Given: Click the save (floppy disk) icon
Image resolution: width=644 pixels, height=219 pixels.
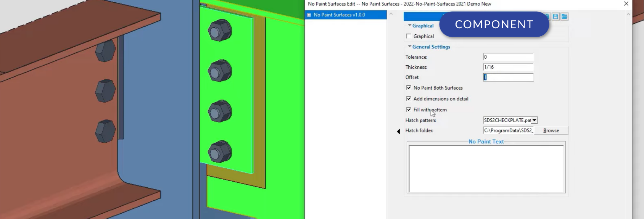Looking at the screenshot, I should coord(555,16).
